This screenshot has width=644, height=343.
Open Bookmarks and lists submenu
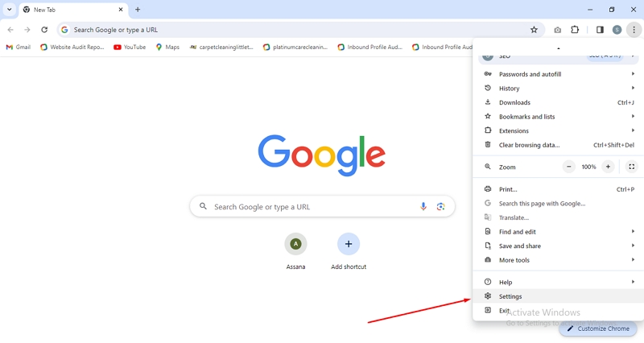click(559, 117)
